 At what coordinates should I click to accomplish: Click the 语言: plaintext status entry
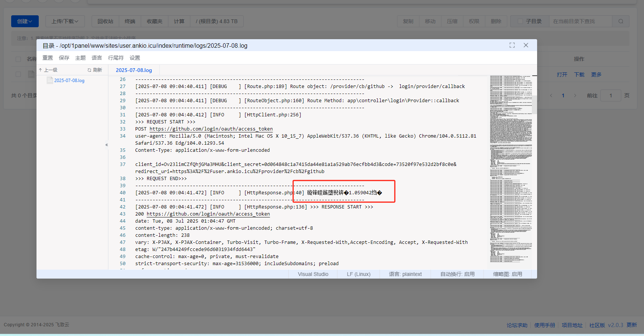tap(405, 274)
